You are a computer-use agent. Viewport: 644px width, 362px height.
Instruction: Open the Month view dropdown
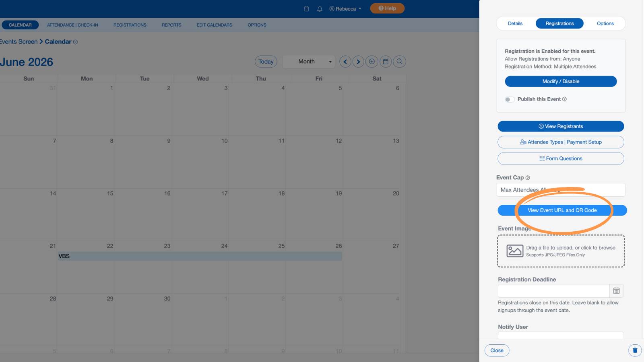(309, 62)
